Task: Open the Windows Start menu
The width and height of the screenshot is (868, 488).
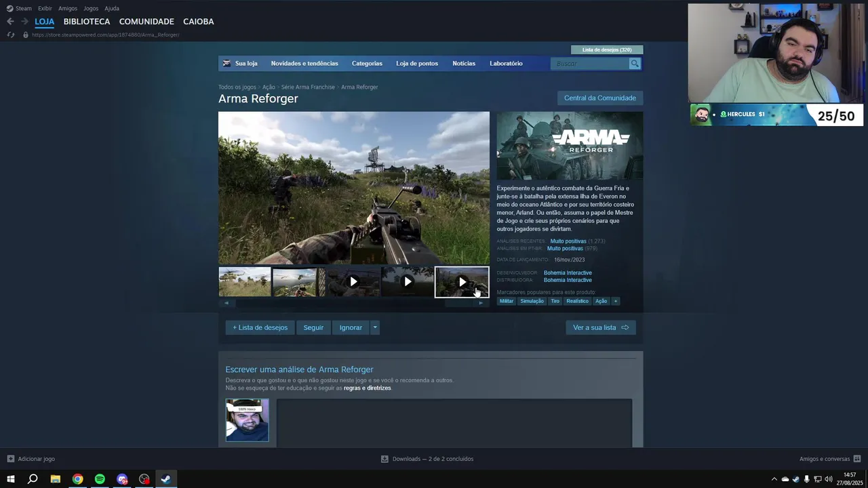Action: tap(11, 479)
